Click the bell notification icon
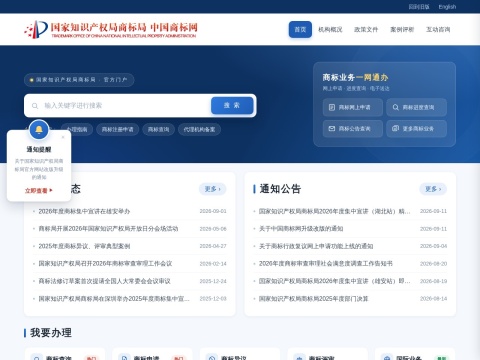Image resolution: width=480 pixels, height=360 pixels. [x=39, y=130]
